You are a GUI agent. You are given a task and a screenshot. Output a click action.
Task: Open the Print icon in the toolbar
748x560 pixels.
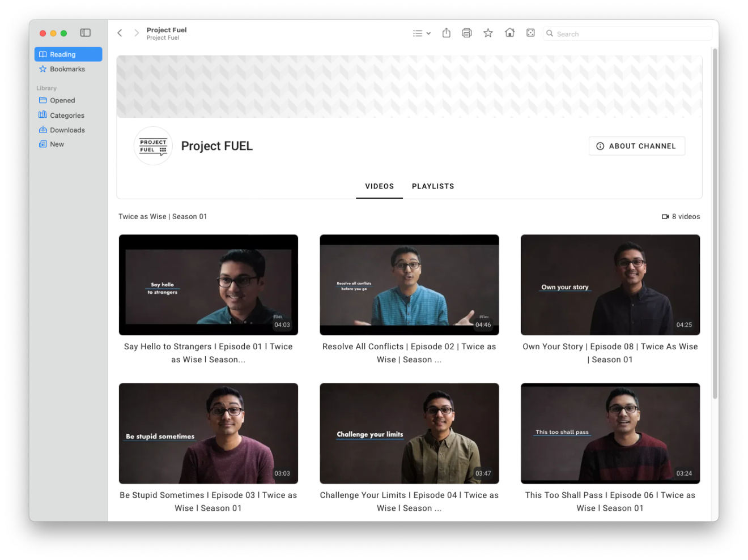(x=466, y=33)
